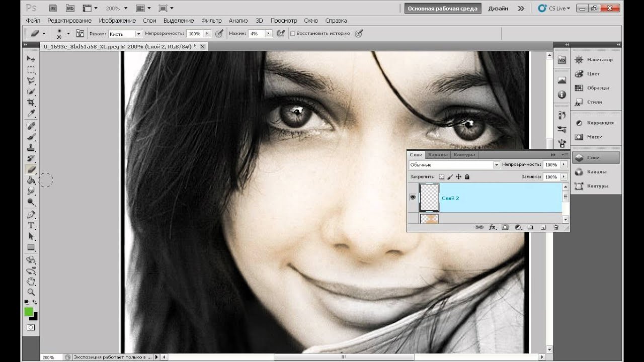This screenshot has height=362, width=644.
Task: Click the green foreground color swatch
Action: tap(29, 312)
